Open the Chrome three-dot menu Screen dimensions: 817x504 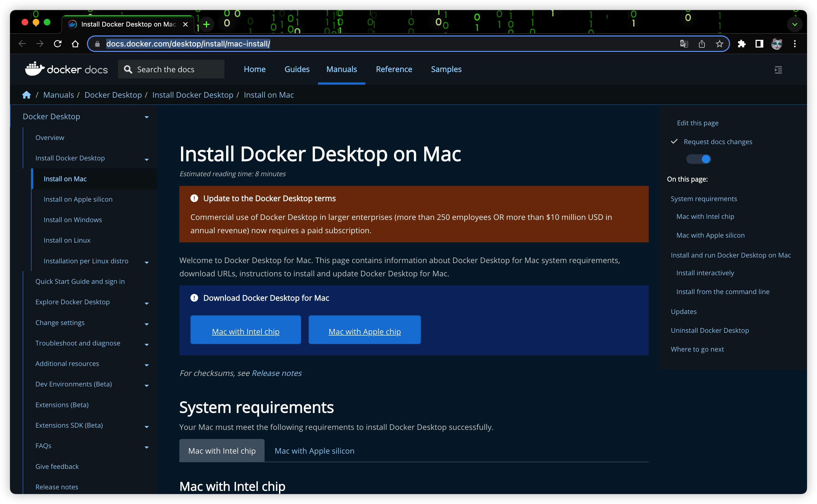795,44
